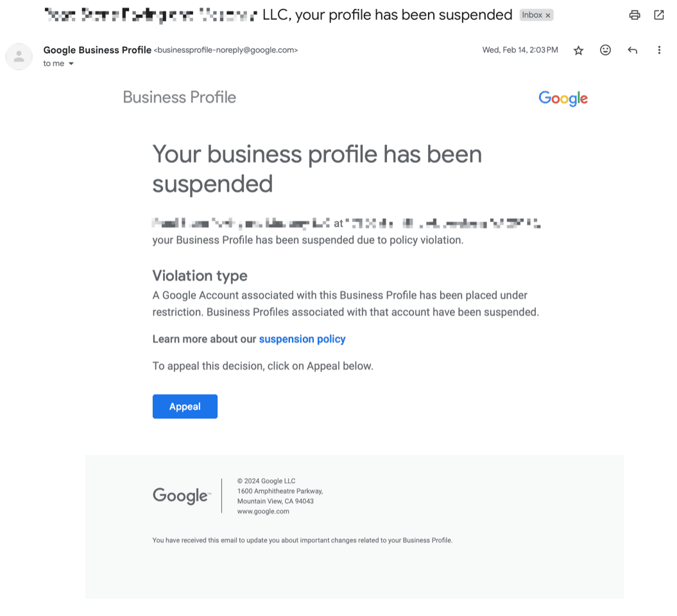The width and height of the screenshot is (677, 616).
Task: Open the three-dot More options menu
Action: (x=659, y=50)
